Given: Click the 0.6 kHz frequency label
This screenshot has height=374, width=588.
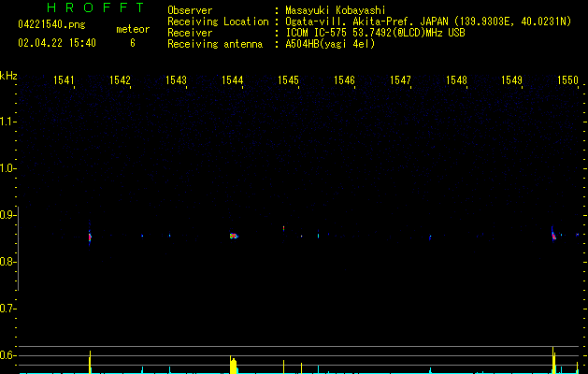Looking at the screenshot, I should click(7, 355).
